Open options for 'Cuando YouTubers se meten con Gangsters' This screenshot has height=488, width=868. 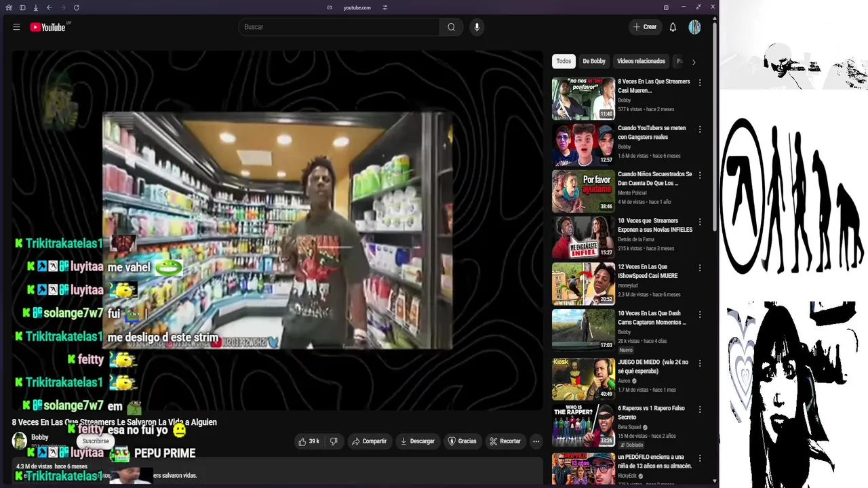(700, 129)
